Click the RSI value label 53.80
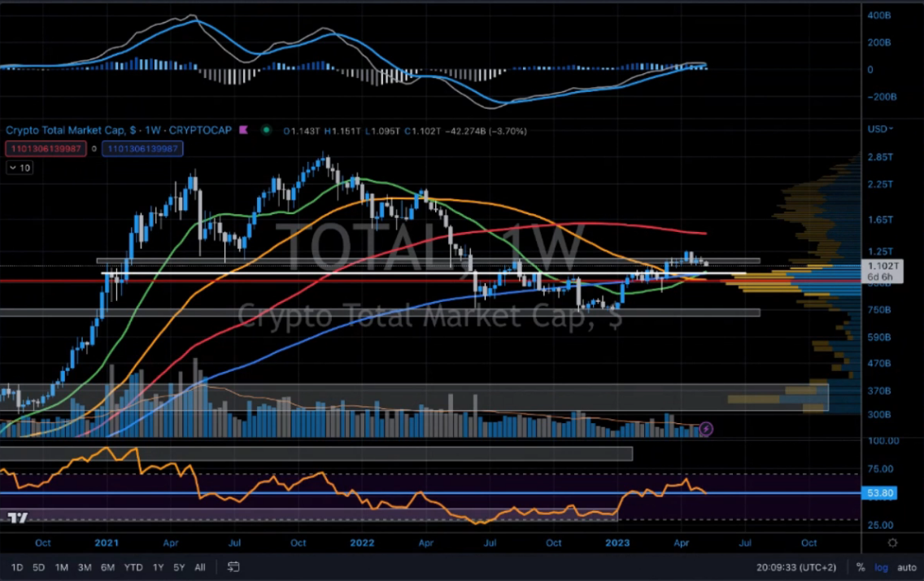The height and width of the screenshot is (581, 924). (882, 493)
